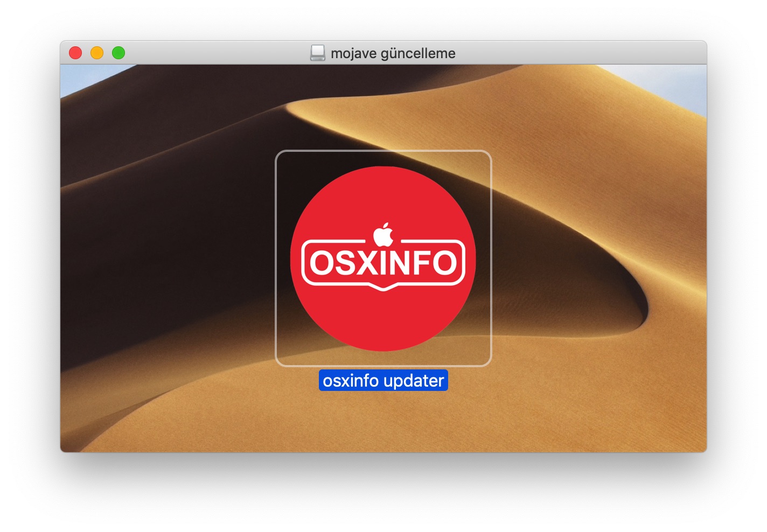
Task: Click the disk image icon in the title bar
Action: 318,53
